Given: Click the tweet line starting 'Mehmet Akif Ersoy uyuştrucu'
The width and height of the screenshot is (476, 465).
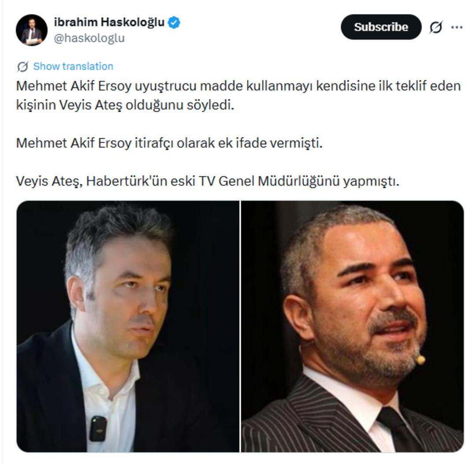Looking at the screenshot, I should tap(238, 86).
